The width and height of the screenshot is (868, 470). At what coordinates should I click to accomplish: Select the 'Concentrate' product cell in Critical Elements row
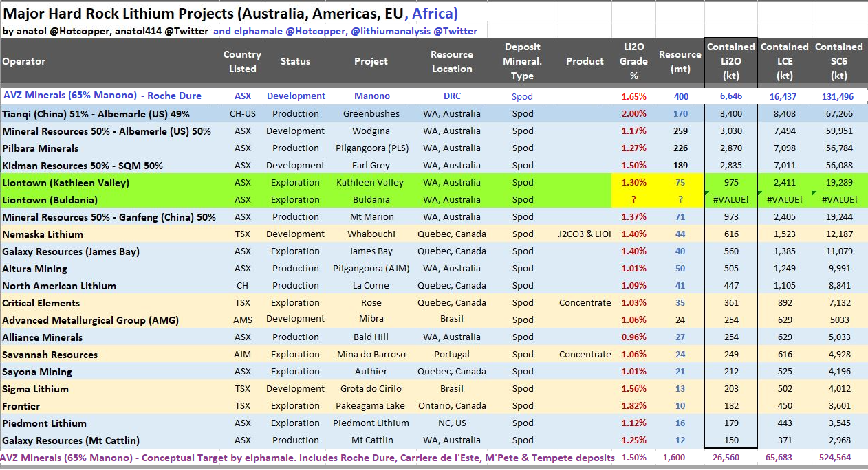[585, 302]
